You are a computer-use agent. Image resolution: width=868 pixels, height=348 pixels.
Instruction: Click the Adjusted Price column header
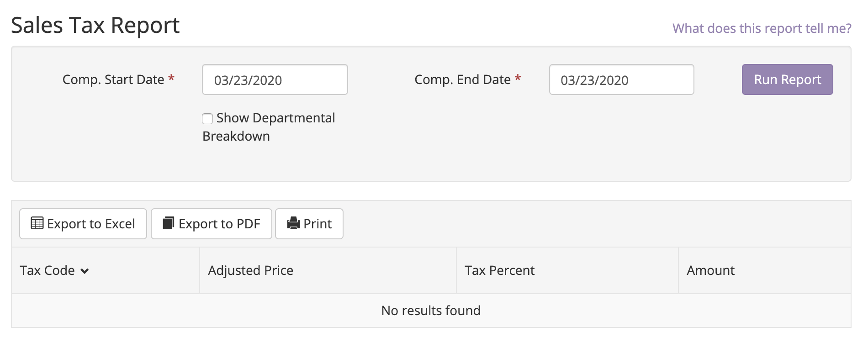(250, 270)
